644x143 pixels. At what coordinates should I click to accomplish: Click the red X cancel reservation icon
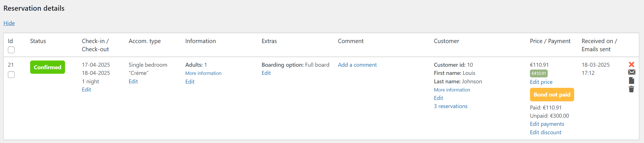pyautogui.click(x=631, y=64)
